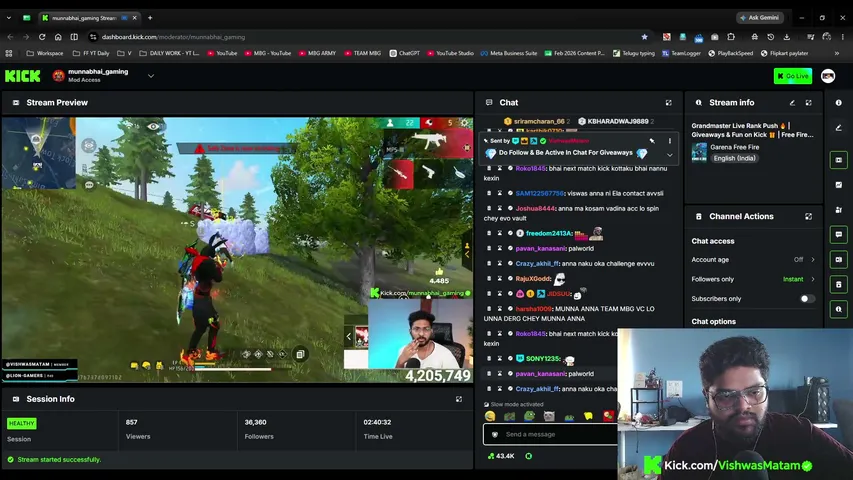The width and height of the screenshot is (853, 480).
Task: Reload the page in the browser
Action: 42,37
